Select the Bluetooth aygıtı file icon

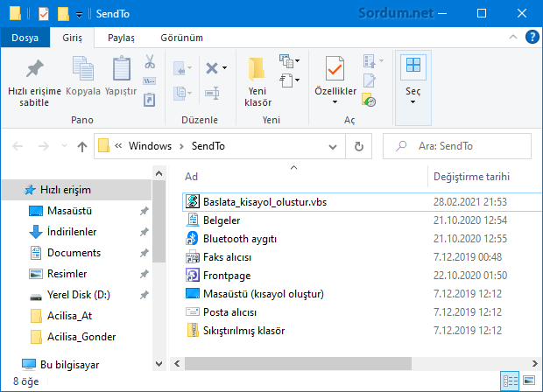(x=192, y=238)
